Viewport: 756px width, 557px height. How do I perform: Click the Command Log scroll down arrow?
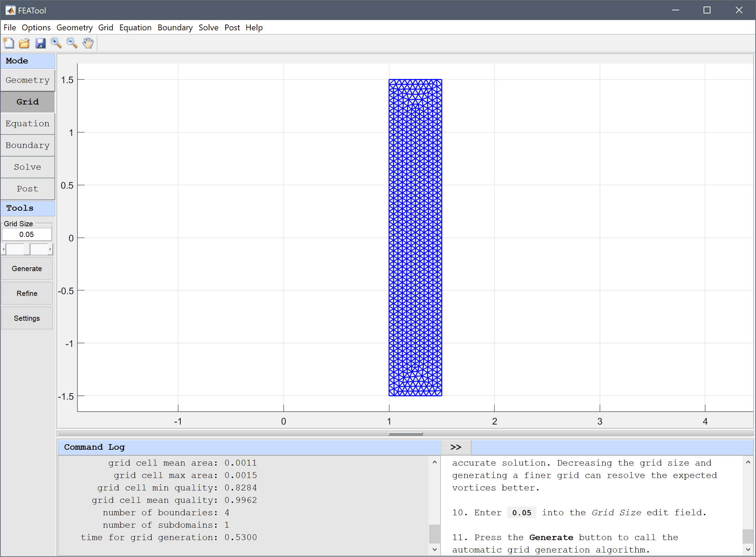(435, 550)
